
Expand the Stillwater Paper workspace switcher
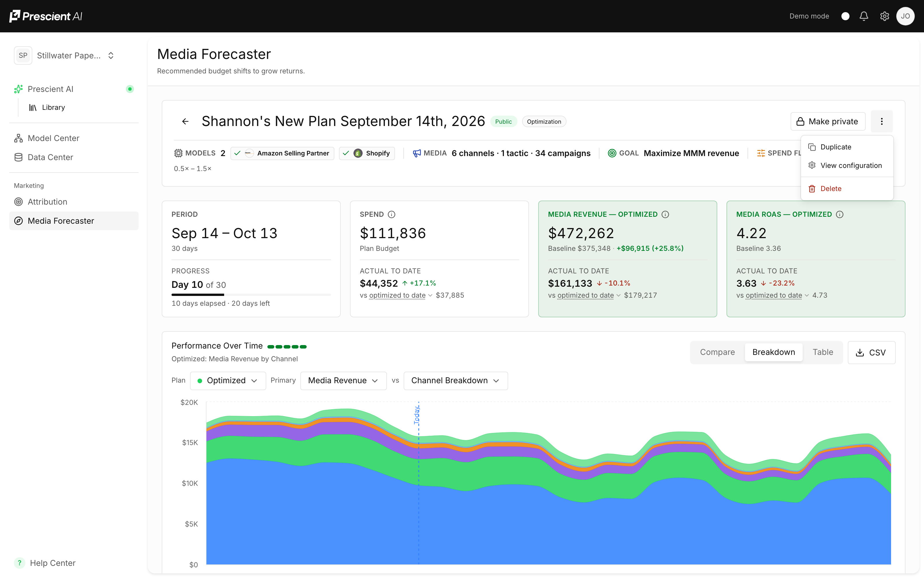tap(65, 55)
